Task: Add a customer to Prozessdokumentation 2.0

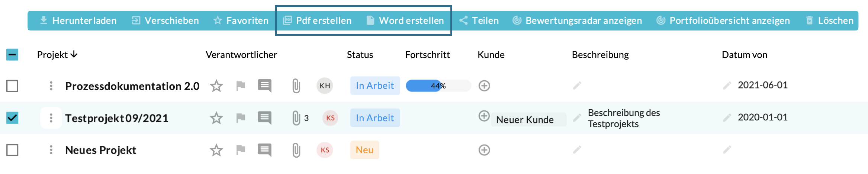Action: click(x=484, y=86)
